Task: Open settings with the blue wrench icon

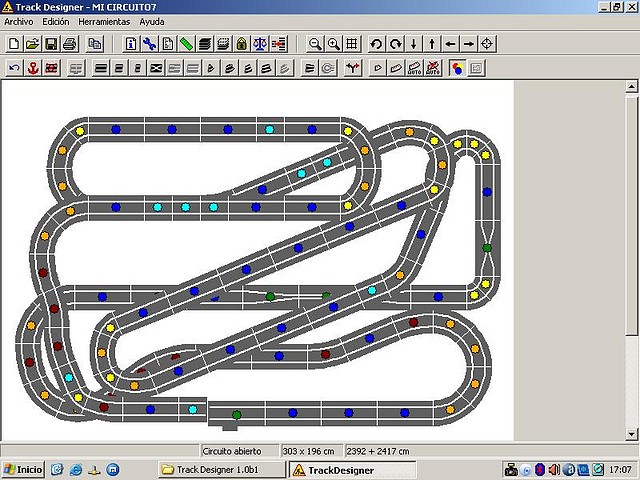Action: [149, 44]
